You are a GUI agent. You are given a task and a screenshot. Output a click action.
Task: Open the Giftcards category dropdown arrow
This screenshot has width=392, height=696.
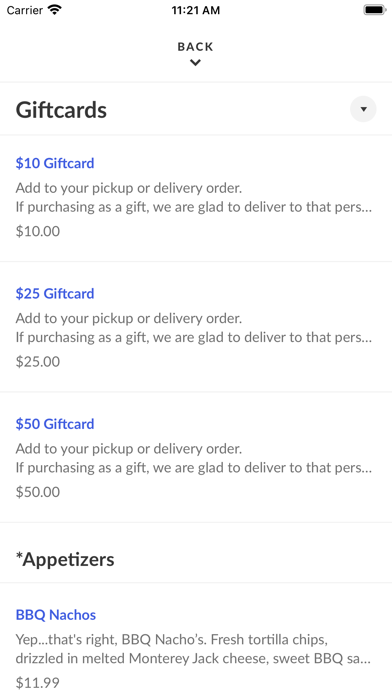tap(363, 109)
